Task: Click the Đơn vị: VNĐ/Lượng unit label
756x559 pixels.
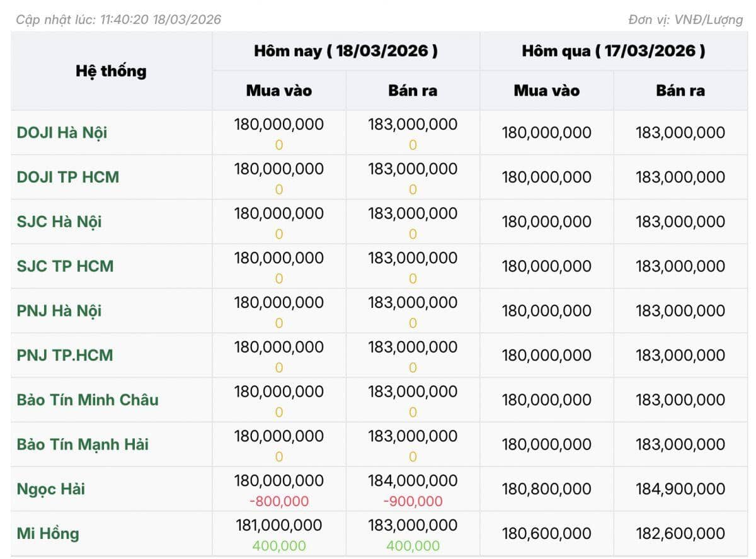Action: 685,20
